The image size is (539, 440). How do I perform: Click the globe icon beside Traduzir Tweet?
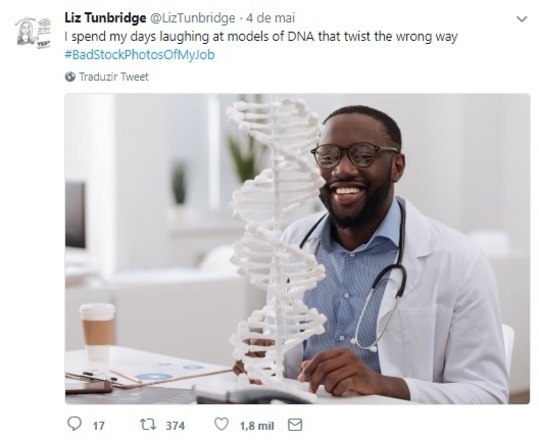[70, 76]
